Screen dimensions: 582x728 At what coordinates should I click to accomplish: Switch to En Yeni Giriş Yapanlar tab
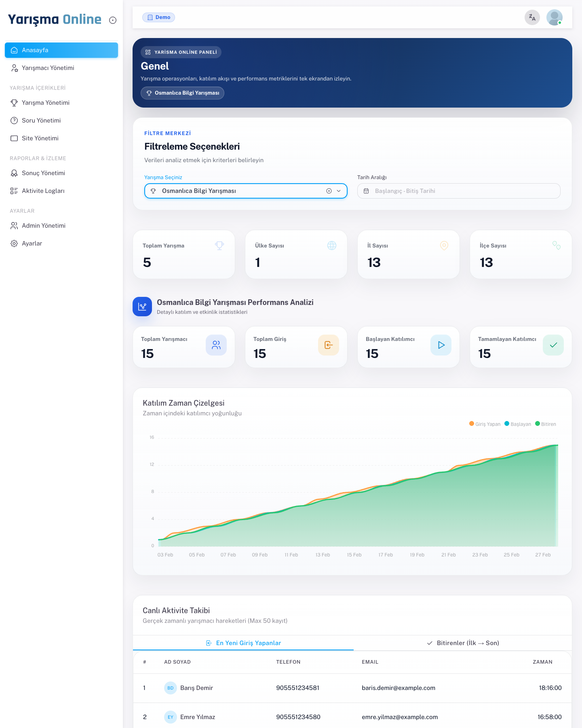pos(243,643)
